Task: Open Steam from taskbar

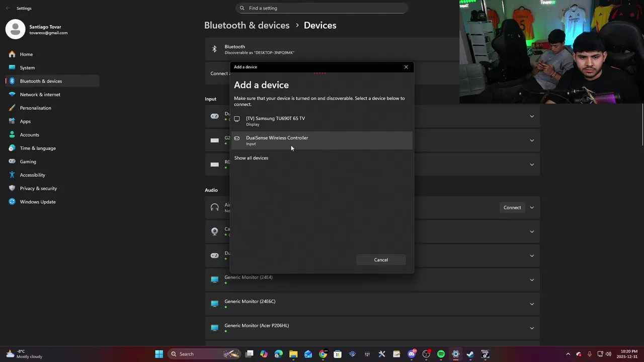Action: [470, 354]
